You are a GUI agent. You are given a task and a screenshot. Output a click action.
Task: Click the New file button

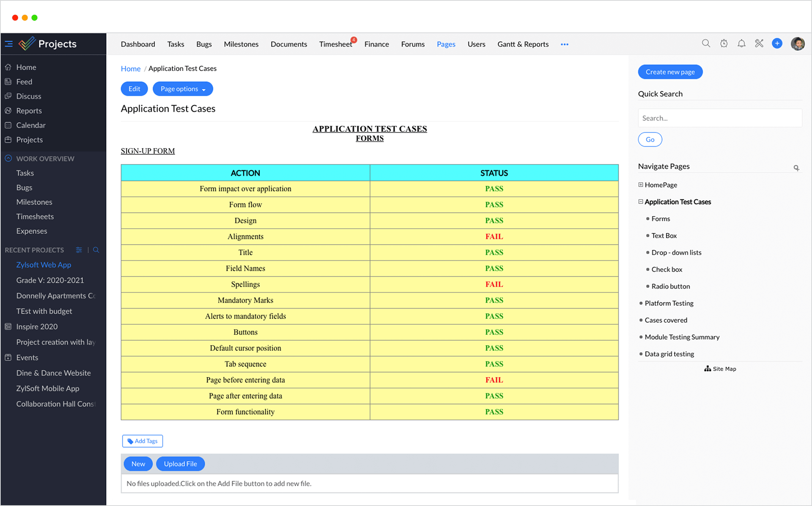click(x=138, y=464)
